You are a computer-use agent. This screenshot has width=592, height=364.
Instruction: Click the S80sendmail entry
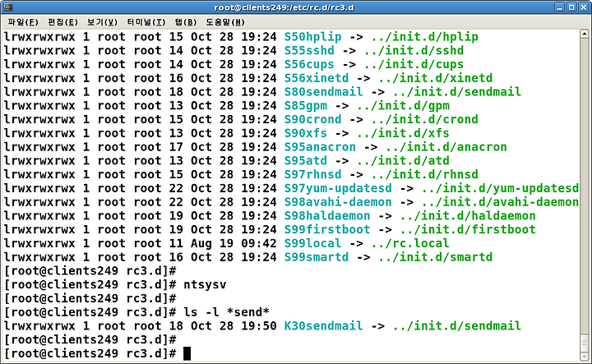coord(324,92)
